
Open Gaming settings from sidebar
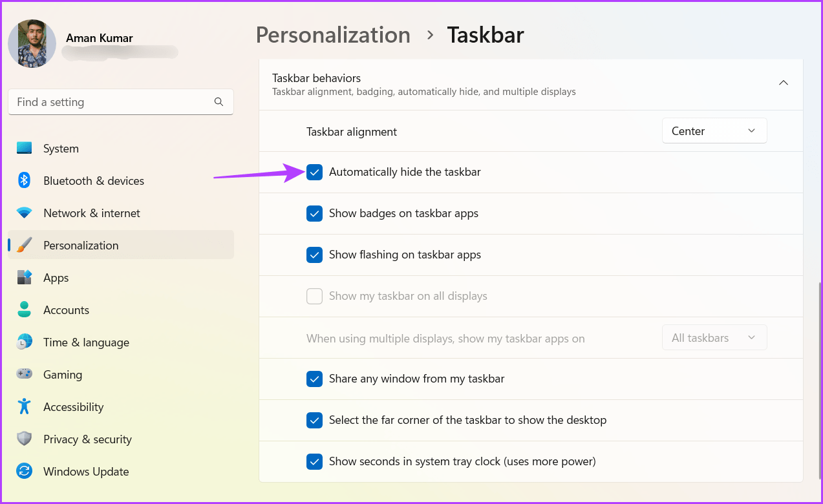coord(62,374)
